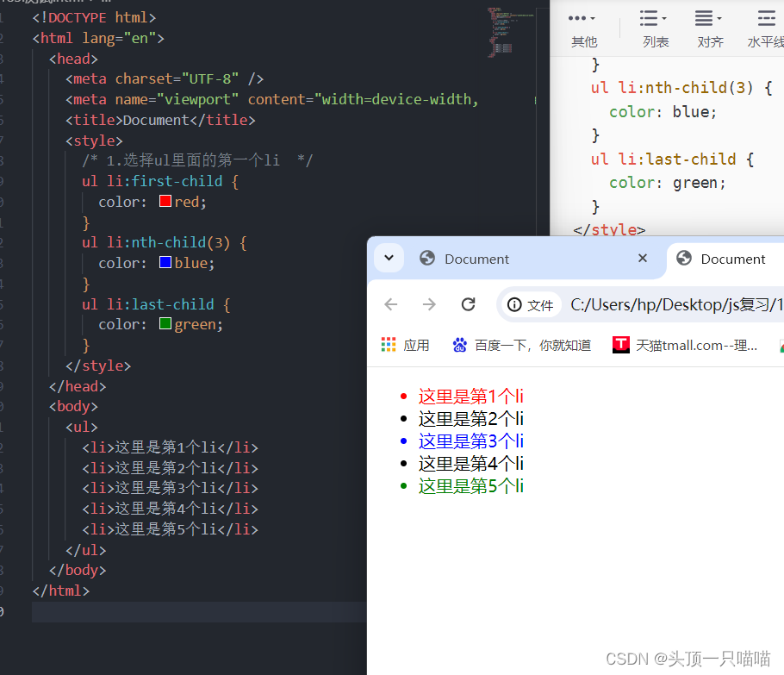Click the 其他 (more options) icon
Screen dimensions: 784x675
(579, 19)
